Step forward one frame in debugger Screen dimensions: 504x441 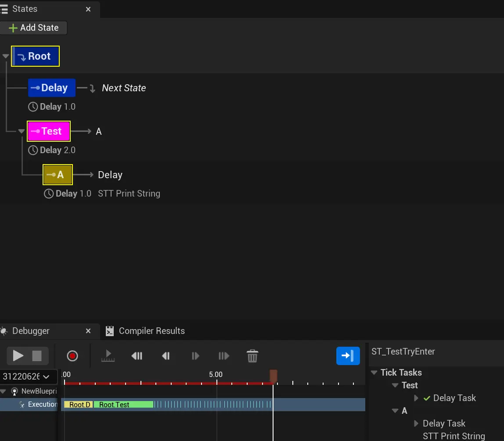195,356
